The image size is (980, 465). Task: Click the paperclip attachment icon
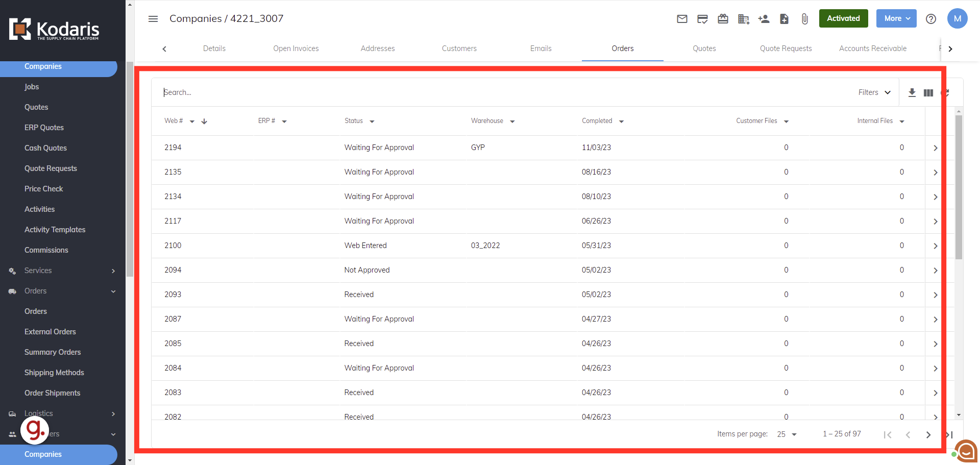tap(804, 19)
